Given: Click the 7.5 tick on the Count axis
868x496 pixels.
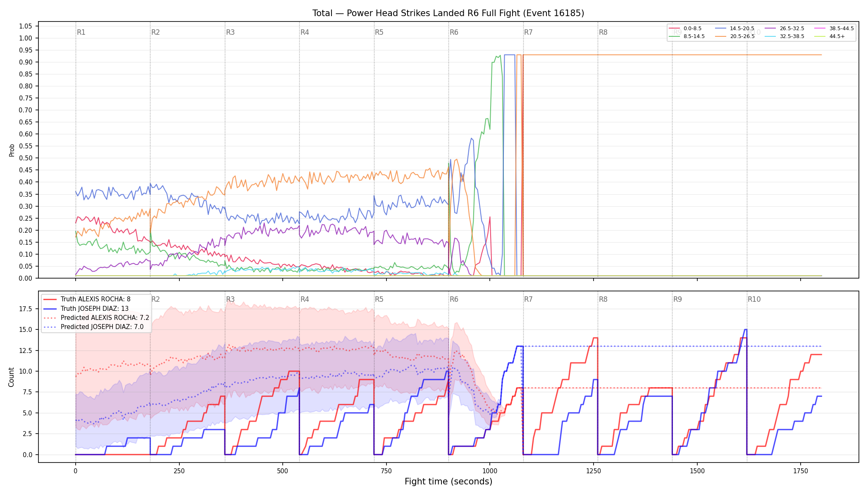Looking at the screenshot, I should coord(28,392).
